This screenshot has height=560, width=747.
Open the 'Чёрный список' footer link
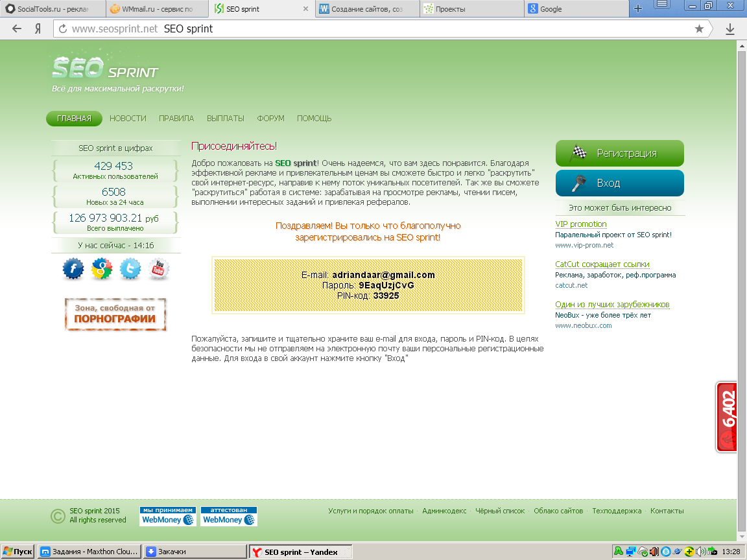coord(500,511)
